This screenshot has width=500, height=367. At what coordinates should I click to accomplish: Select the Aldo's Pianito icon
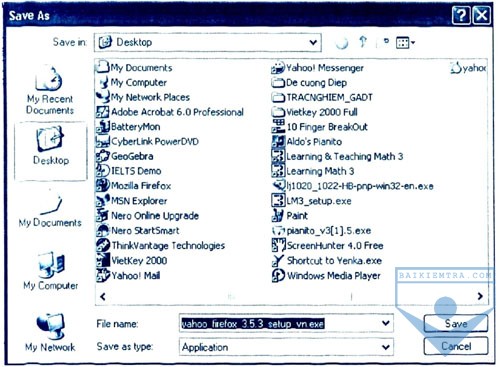(x=278, y=142)
